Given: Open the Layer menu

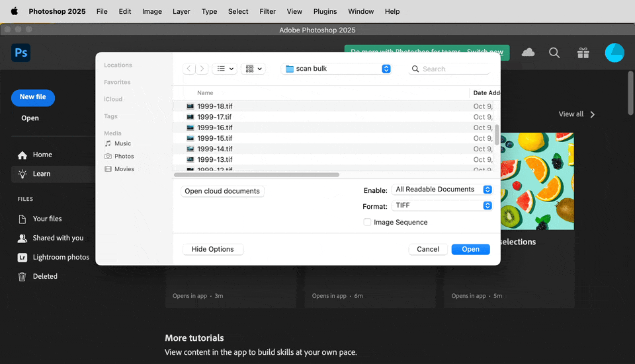Looking at the screenshot, I should point(181,11).
